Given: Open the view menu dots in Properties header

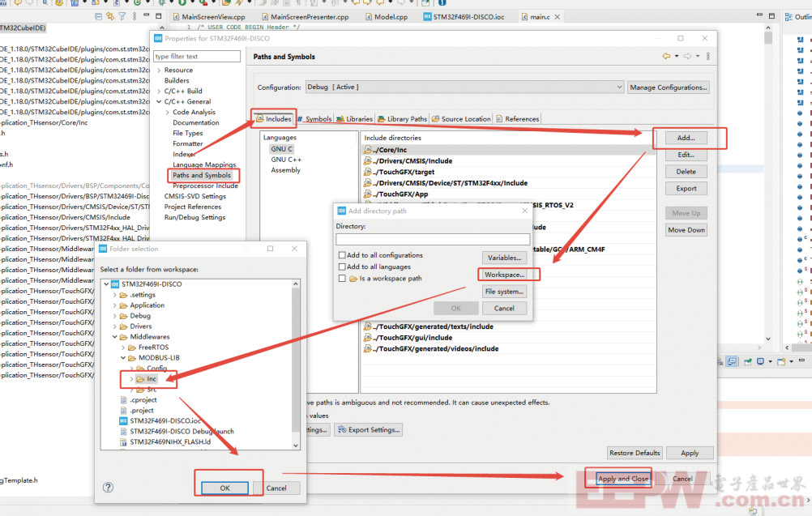Looking at the screenshot, I should [708, 57].
